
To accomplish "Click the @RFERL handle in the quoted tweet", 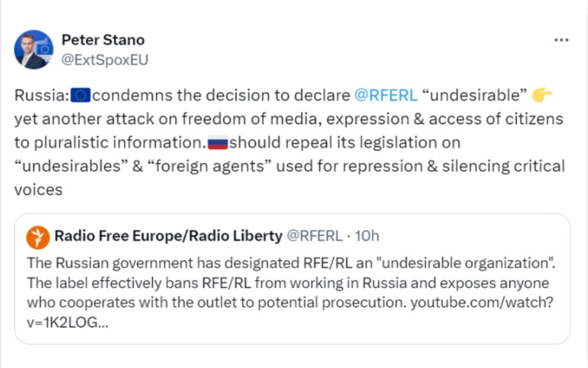I will coord(314,236).
